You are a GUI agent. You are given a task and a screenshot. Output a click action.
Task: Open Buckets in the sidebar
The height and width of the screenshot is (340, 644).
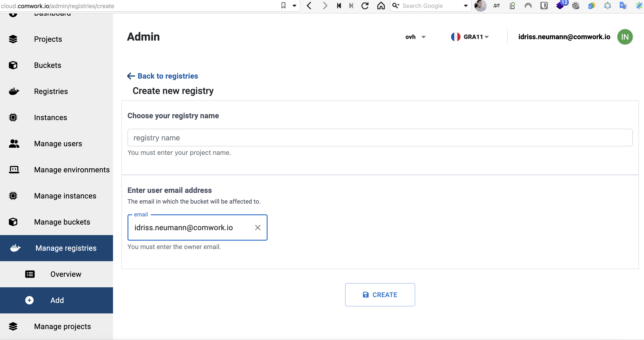pyautogui.click(x=57, y=65)
